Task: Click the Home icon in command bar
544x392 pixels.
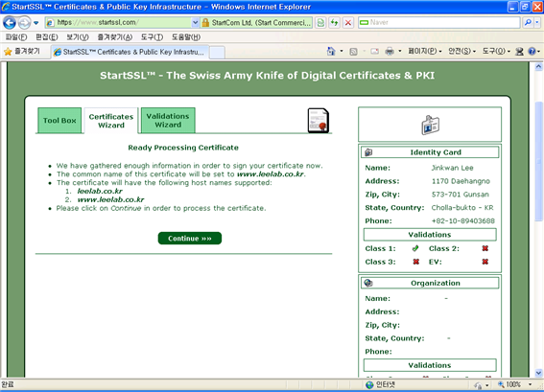Action: [x=331, y=52]
